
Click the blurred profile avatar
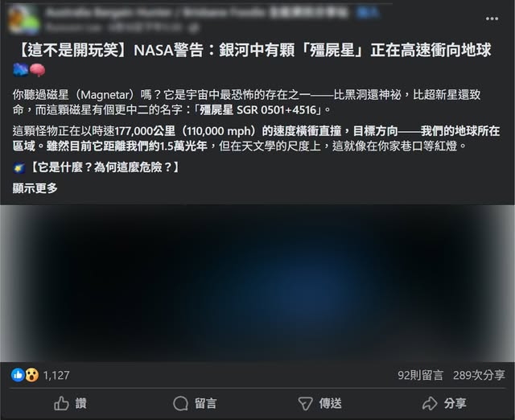[23, 20]
